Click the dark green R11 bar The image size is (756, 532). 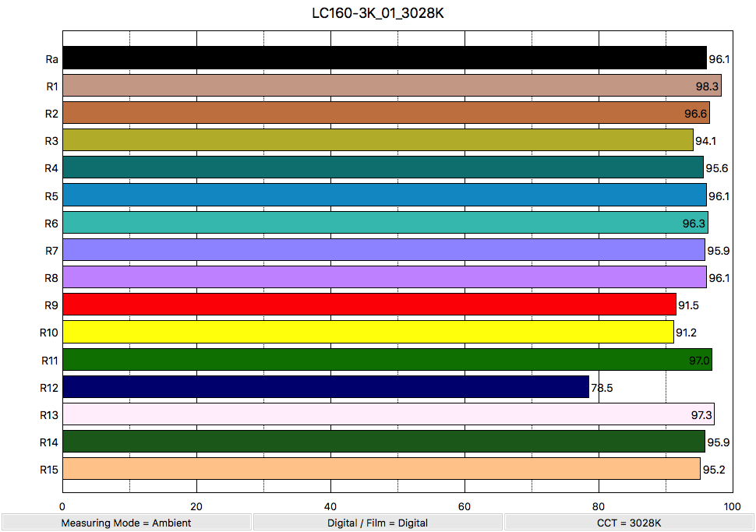387,360
